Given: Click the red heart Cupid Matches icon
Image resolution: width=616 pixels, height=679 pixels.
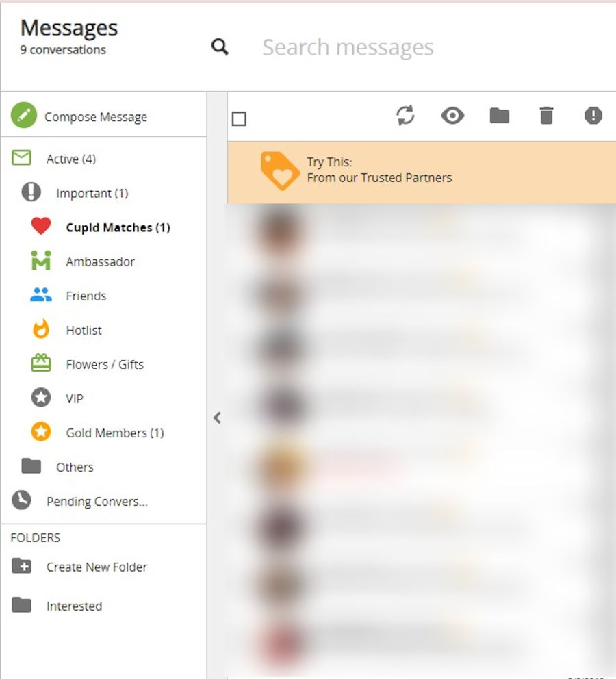Looking at the screenshot, I should point(41,227).
